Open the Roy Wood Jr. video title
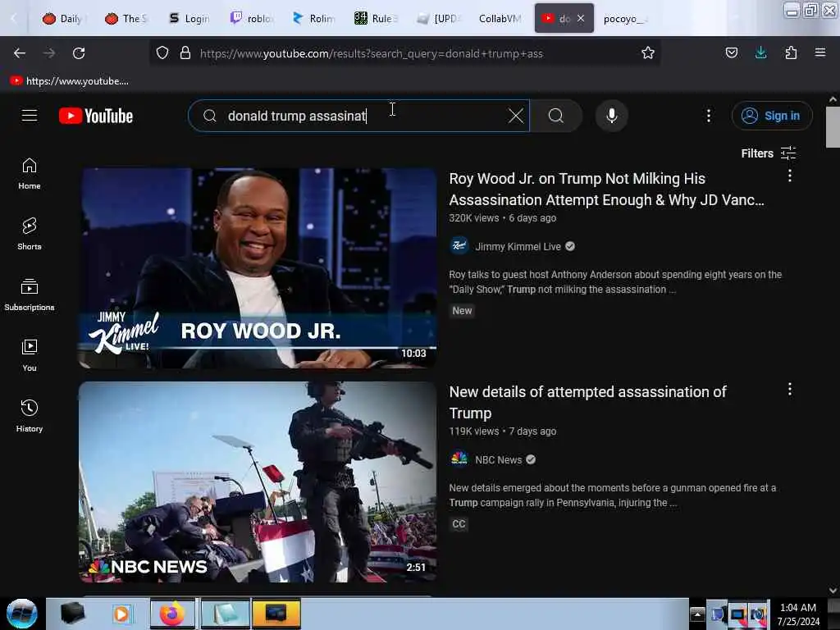The height and width of the screenshot is (630, 840). (x=606, y=189)
